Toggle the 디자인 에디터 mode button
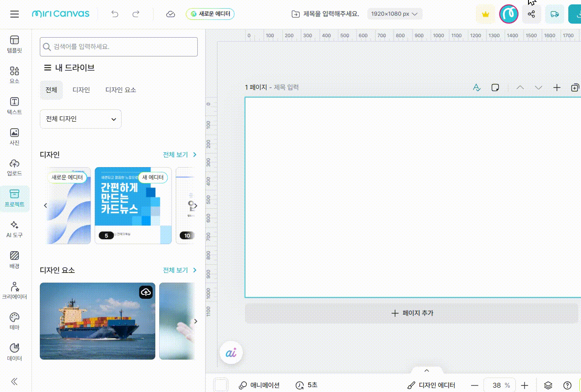 (431, 385)
